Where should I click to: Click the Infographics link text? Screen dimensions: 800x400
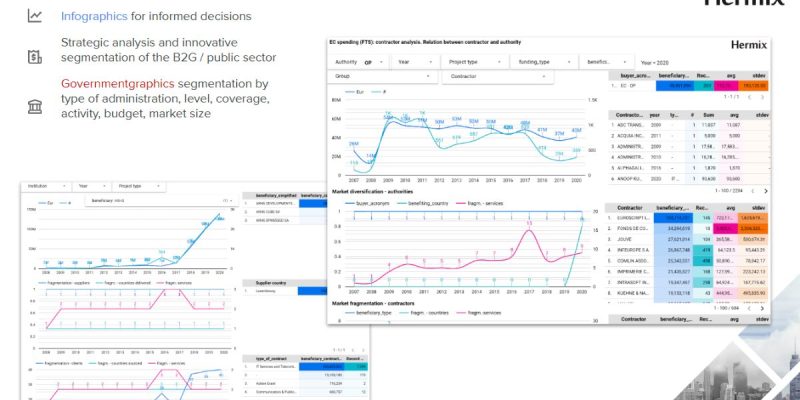click(x=94, y=16)
